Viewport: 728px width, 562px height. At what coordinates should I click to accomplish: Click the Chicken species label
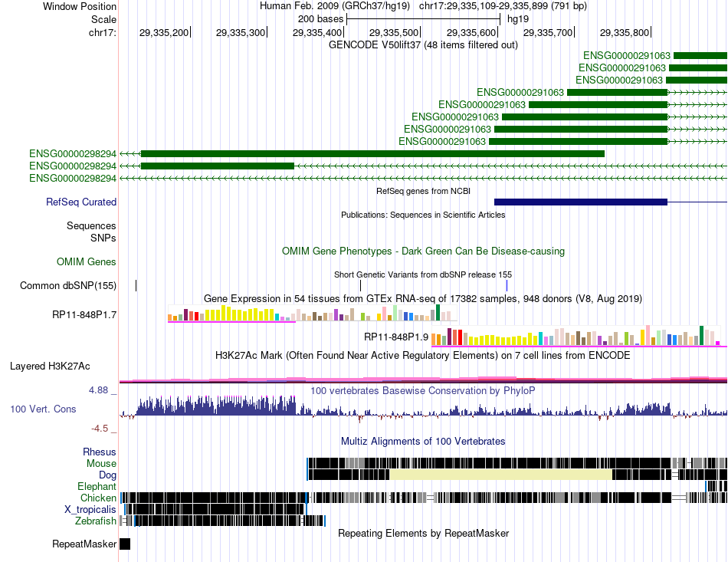pyautogui.click(x=98, y=498)
